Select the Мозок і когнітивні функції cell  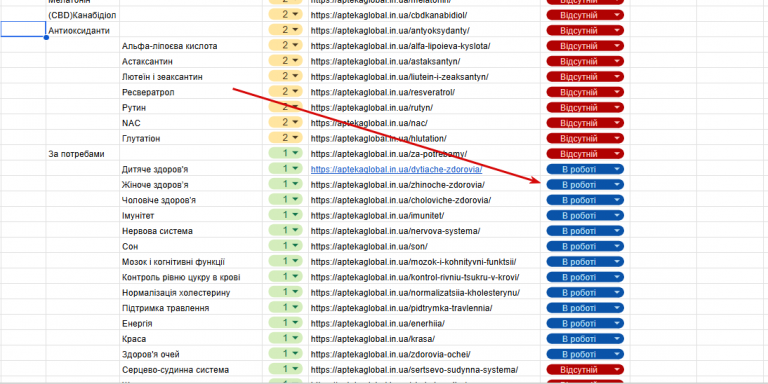point(191,262)
